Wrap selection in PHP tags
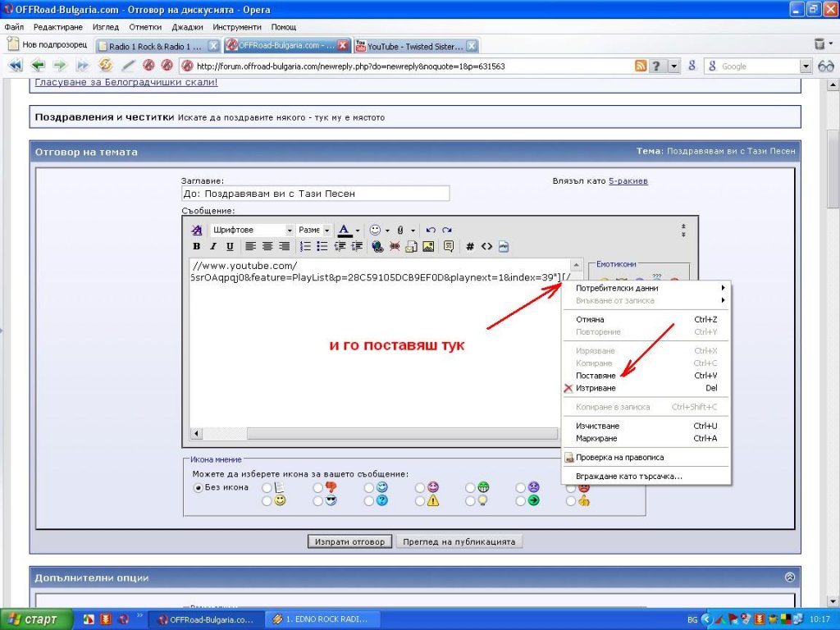Viewport: 840px width, 630px height. click(503, 246)
